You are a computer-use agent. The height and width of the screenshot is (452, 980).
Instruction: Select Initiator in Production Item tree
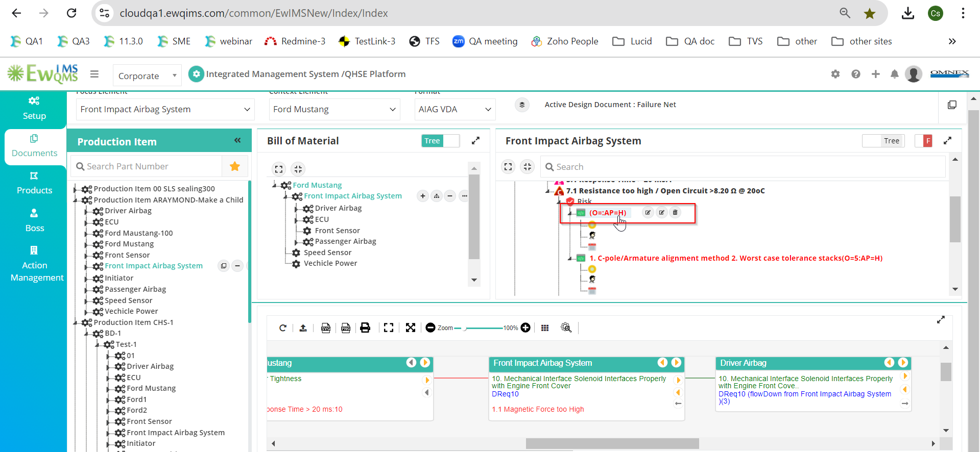coord(119,278)
